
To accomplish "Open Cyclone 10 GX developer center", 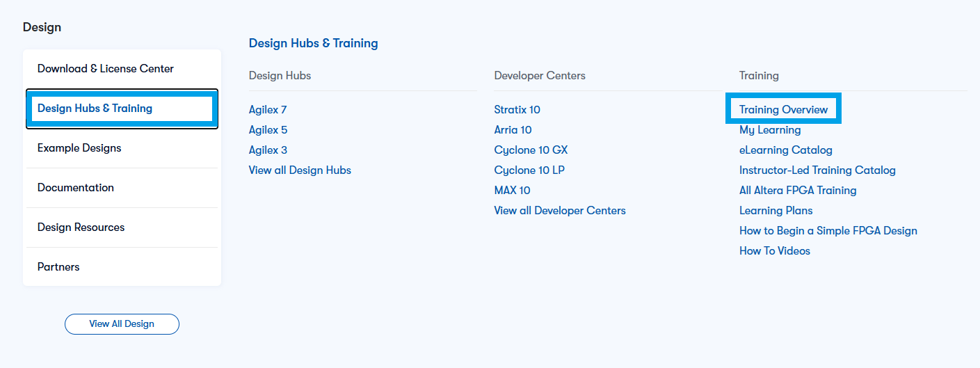I will 531,150.
